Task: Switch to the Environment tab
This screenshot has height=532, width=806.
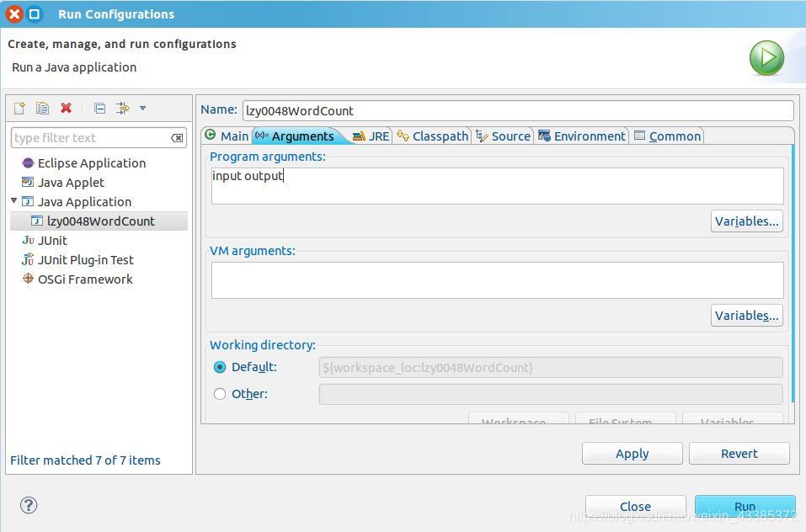Action: click(582, 136)
